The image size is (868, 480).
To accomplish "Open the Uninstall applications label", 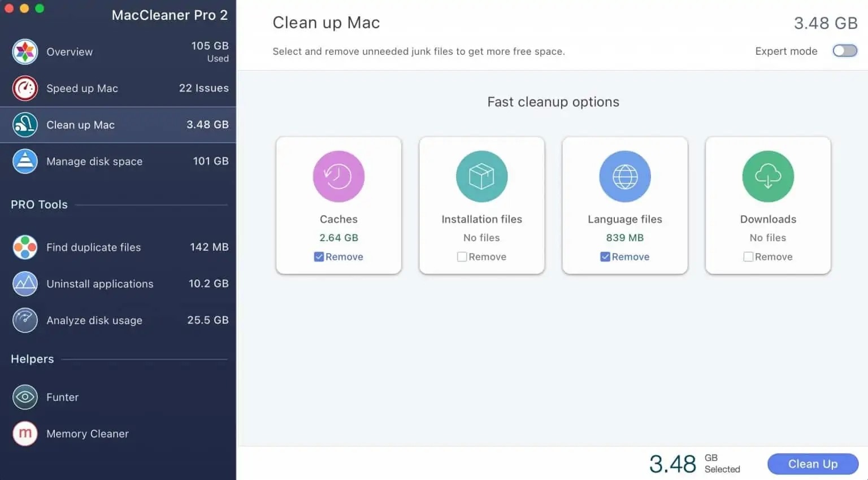I will tap(100, 284).
